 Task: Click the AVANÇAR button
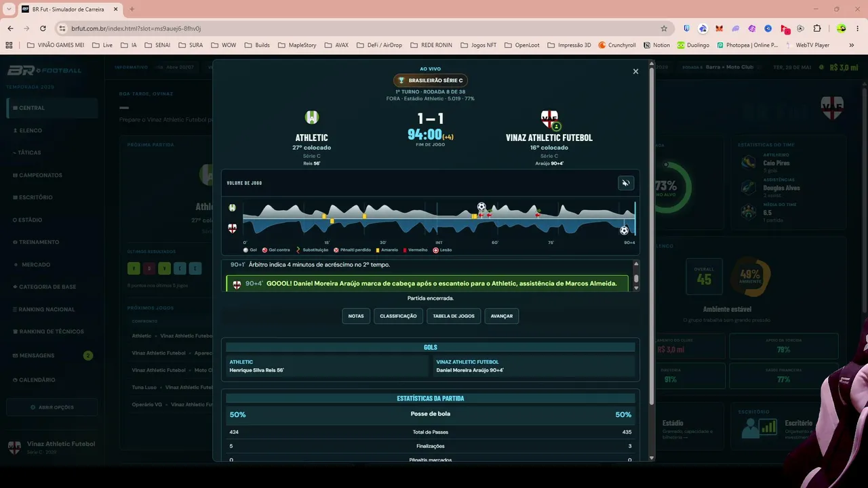[502, 316]
